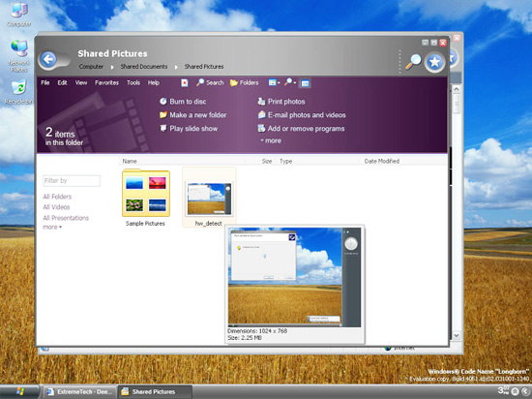Image resolution: width=532 pixels, height=399 pixels.
Task: Select All Videos filter
Action: coord(56,207)
